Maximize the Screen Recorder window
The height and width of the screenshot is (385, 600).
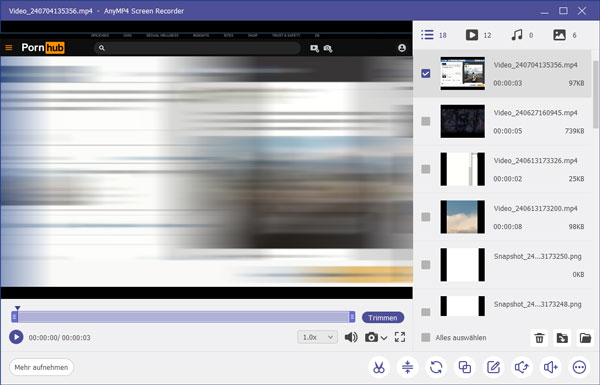(563, 11)
